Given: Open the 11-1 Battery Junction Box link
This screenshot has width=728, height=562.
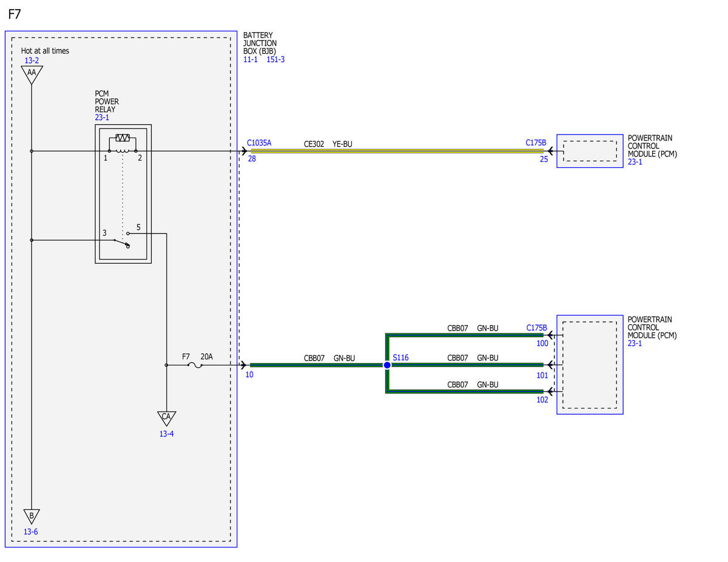Looking at the screenshot, I should coord(251,59).
